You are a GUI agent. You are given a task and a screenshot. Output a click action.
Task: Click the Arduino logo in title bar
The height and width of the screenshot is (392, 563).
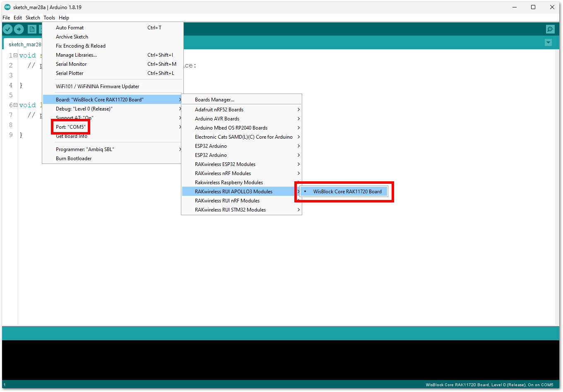(x=7, y=7)
